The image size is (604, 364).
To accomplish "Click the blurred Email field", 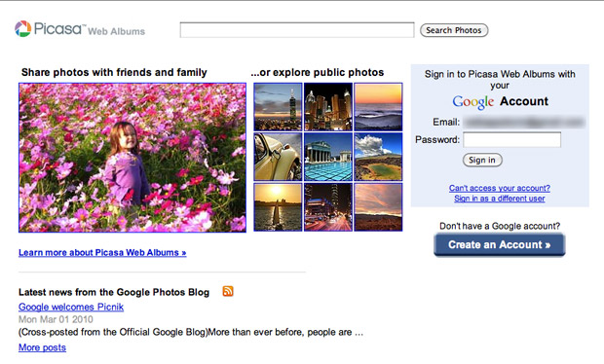I will click(x=524, y=122).
